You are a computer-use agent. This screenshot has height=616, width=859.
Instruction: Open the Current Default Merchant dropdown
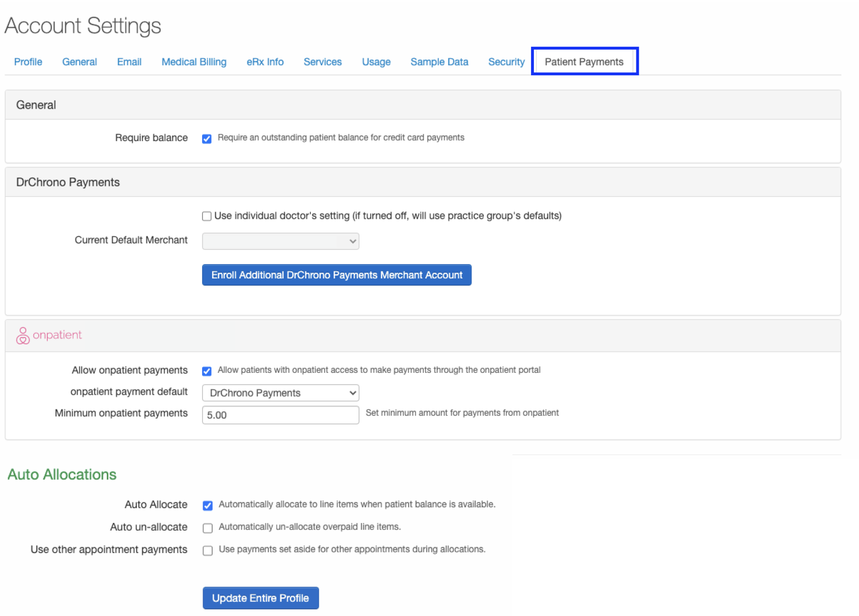pos(280,241)
